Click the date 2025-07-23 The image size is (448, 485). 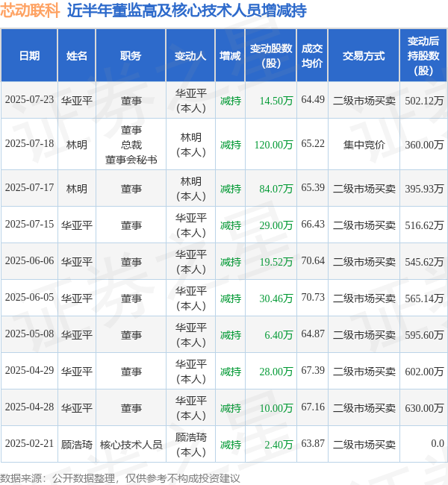click(29, 100)
